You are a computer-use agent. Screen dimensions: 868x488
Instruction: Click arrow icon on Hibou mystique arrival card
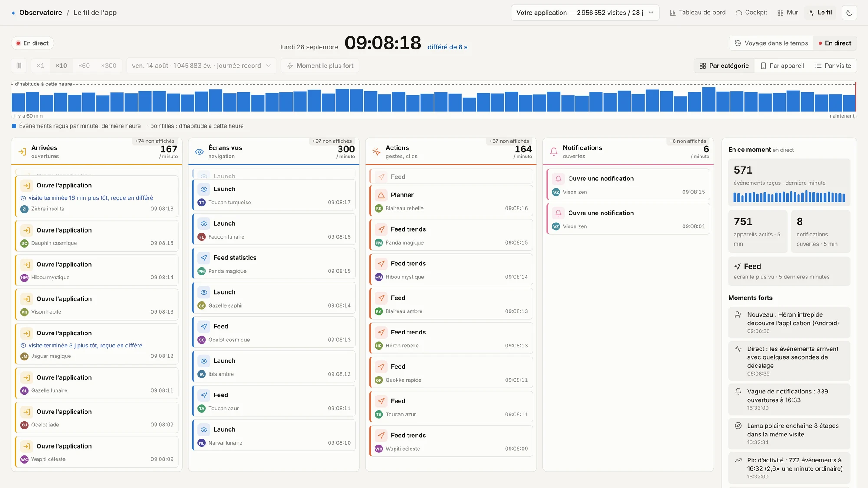point(26,265)
